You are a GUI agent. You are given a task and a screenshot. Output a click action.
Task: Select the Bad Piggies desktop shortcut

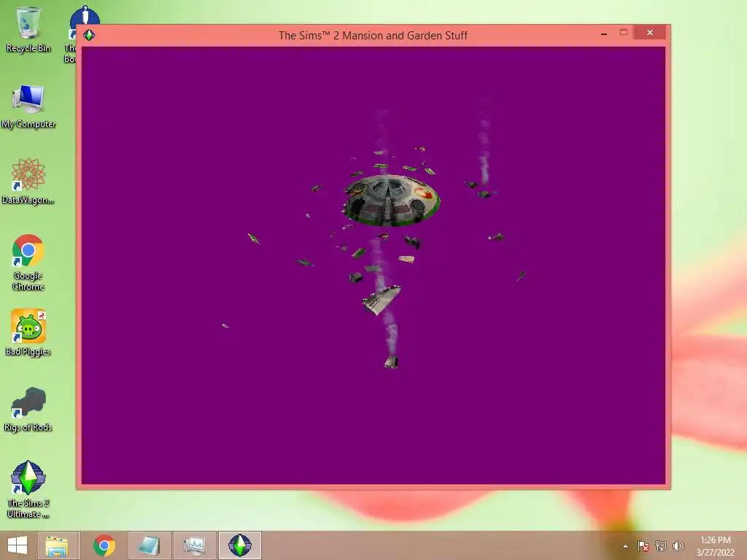28,332
